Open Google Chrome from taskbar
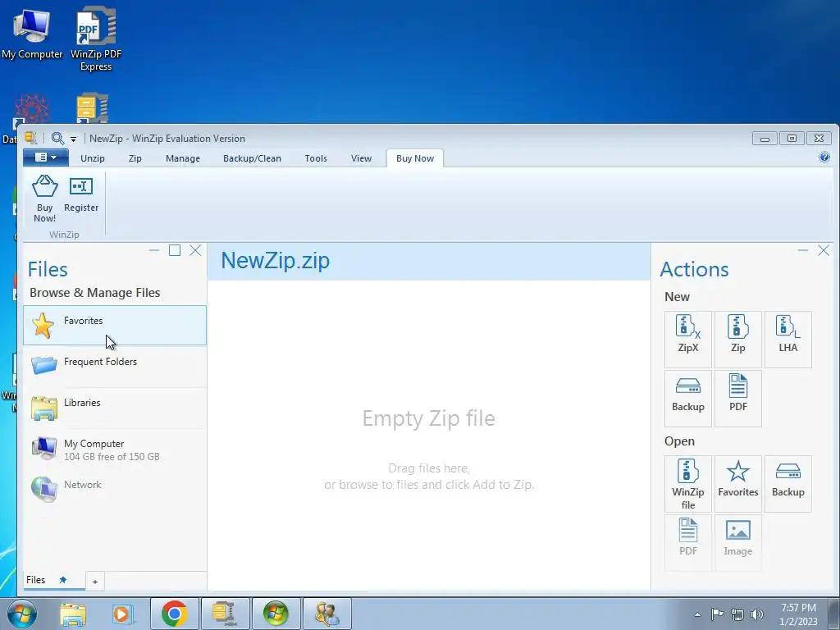This screenshot has height=630, width=840. click(174, 614)
